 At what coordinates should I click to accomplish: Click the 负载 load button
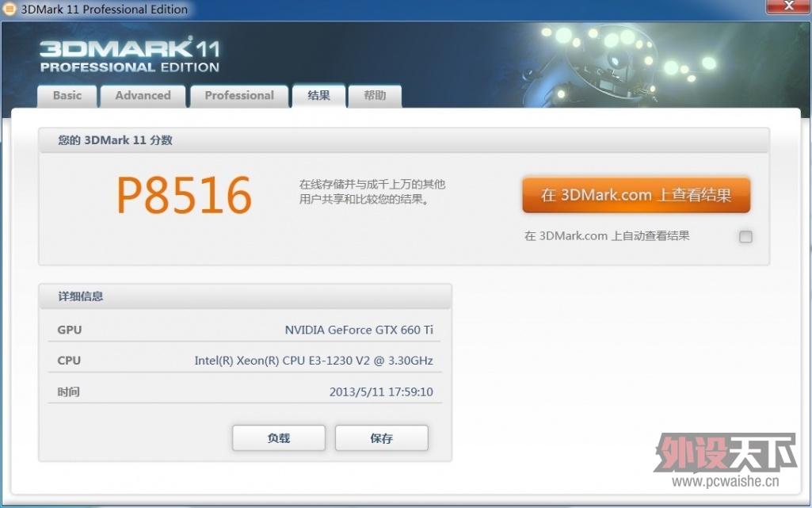279,438
